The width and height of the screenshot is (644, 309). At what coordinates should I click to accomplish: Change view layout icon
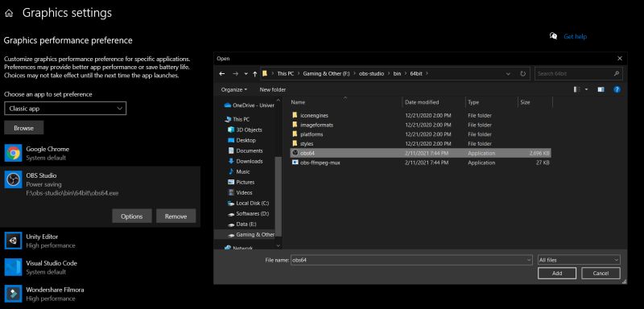tap(577, 89)
